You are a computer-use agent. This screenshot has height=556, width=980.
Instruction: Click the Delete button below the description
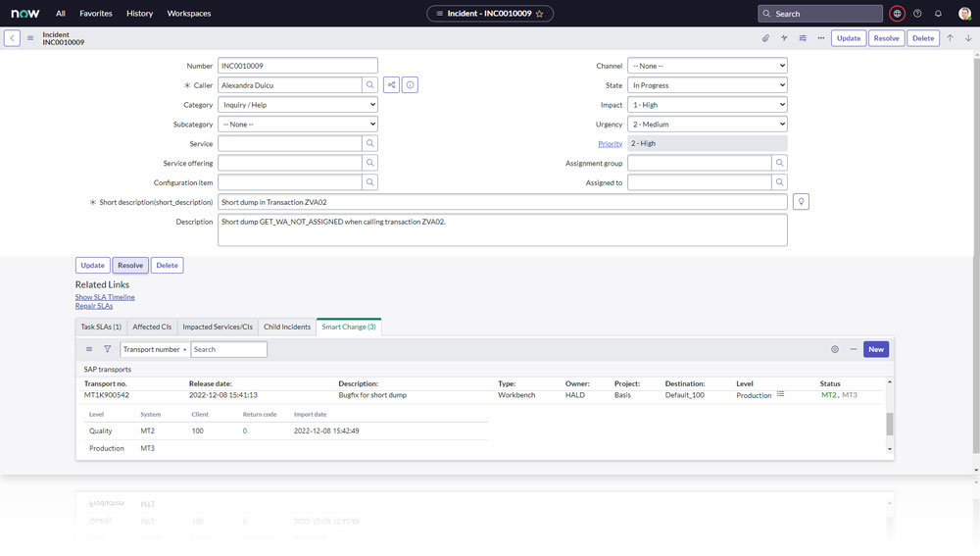(167, 265)
